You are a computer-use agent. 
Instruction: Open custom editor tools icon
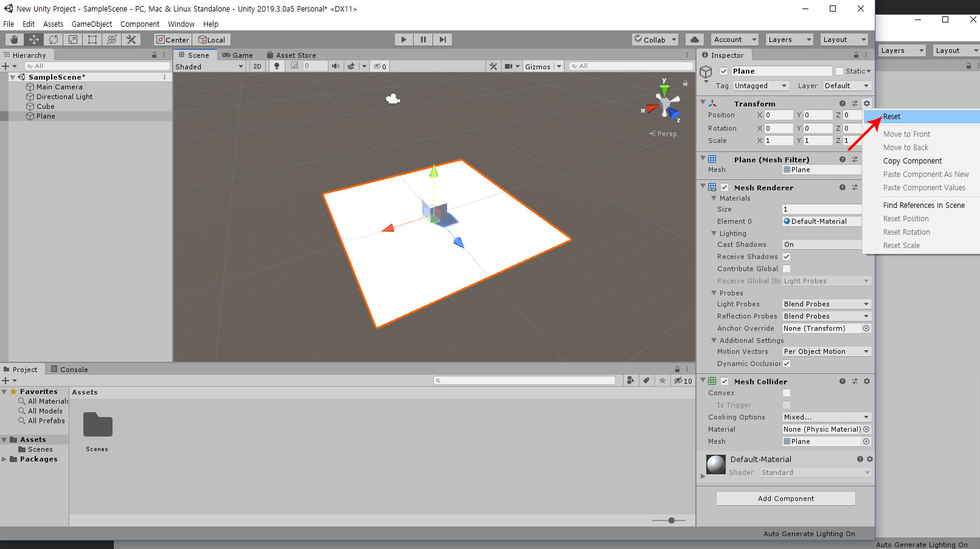pos(131,40)
